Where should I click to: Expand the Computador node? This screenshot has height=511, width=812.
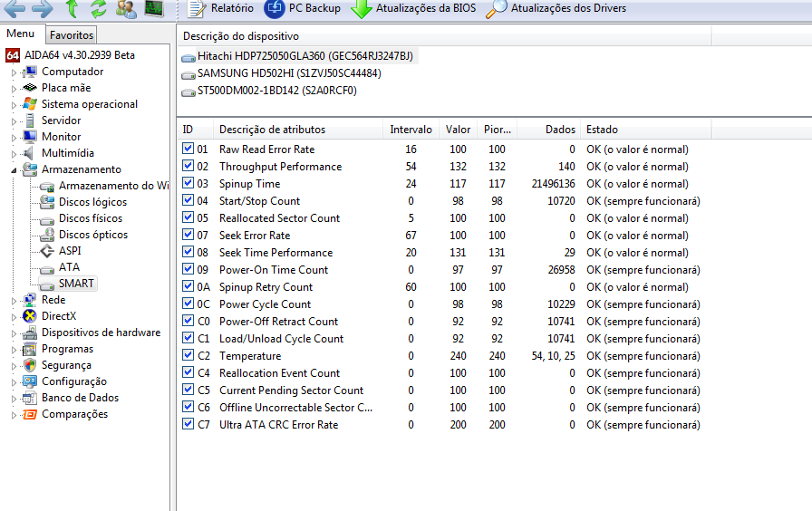pos(14,72)
